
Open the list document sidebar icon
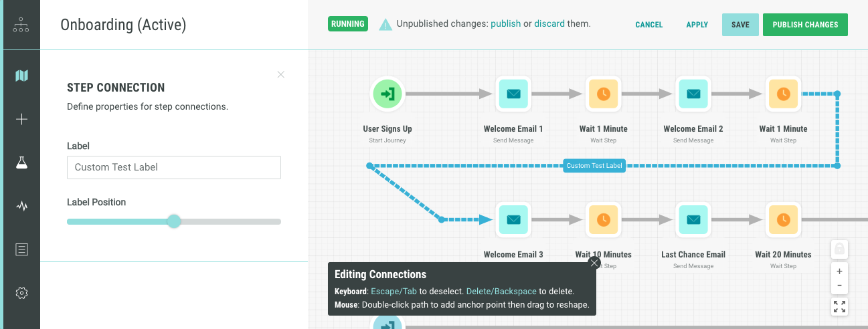[x=21, y=249]
